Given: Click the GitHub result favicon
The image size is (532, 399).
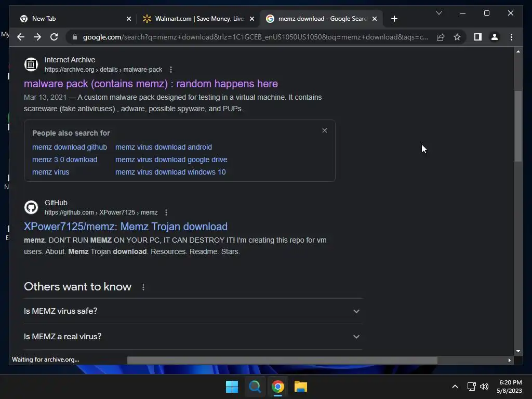Looking at the screenshot, I should 31,207.
